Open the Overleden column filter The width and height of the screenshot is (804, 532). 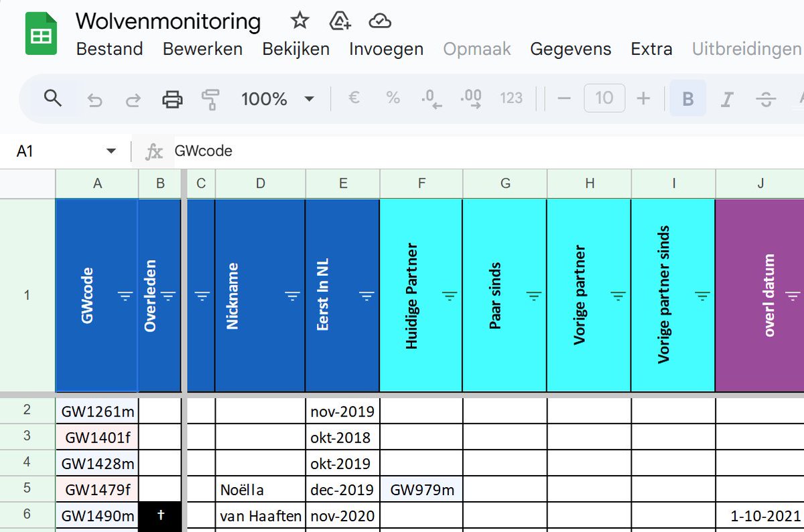point(168,295)
